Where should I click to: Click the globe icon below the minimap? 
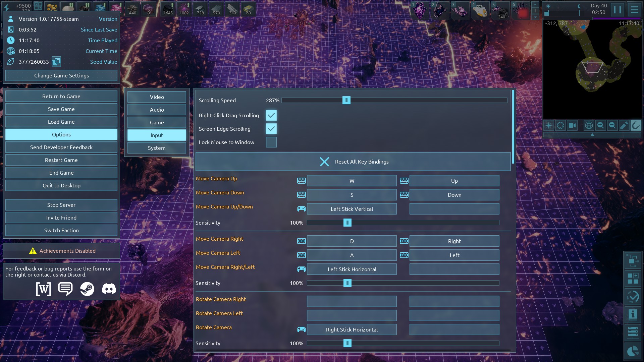(589, 125)
